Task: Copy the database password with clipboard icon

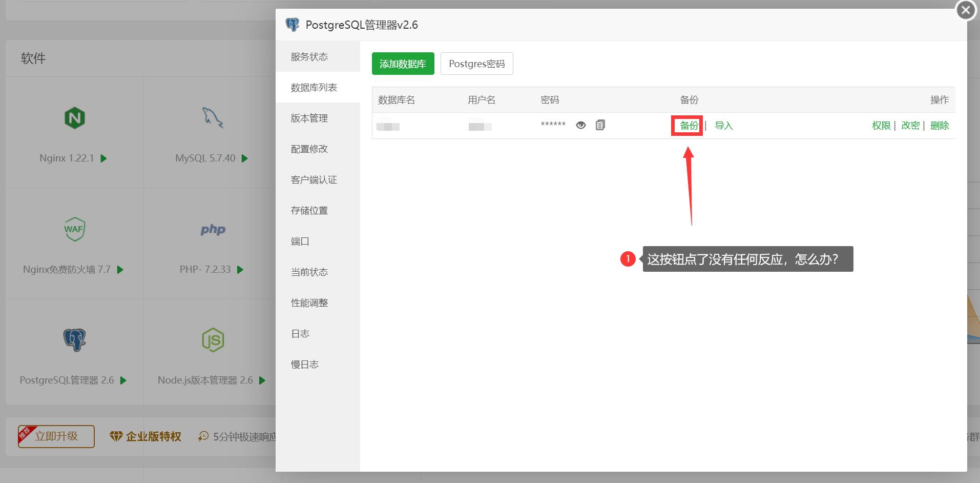Action: click(x=600, y=125)
